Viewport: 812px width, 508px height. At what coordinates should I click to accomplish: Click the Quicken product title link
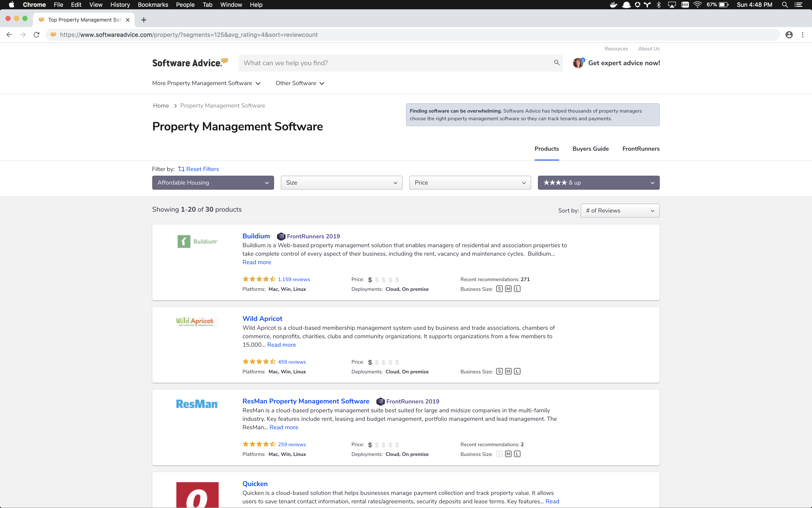pyautogui.click(x=255, y=483)
